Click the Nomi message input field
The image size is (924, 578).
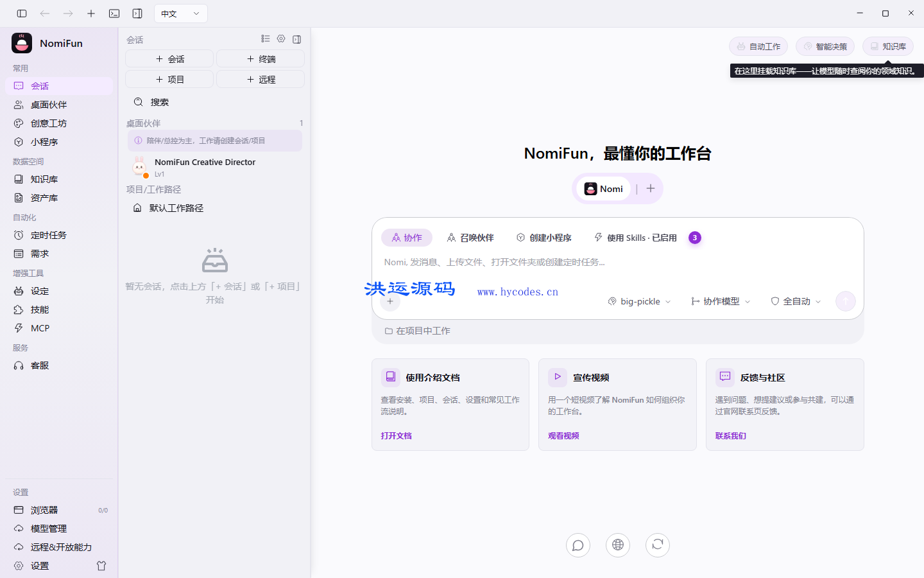(617, 262)
